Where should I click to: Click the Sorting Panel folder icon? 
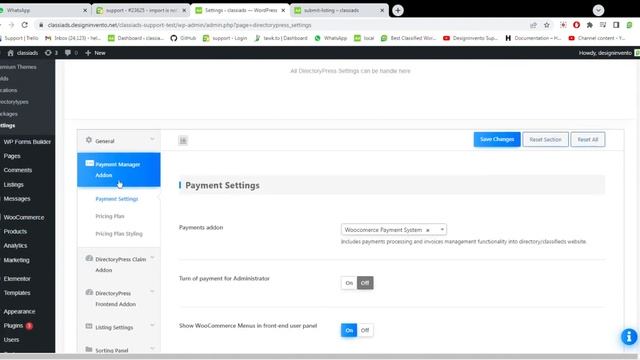(x=89, y=349)
